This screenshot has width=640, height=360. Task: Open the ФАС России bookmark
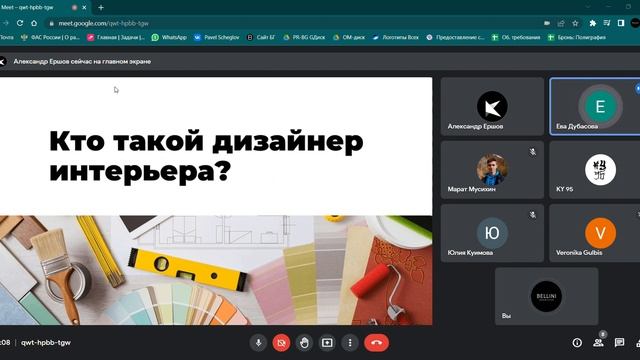click(50, 37)
